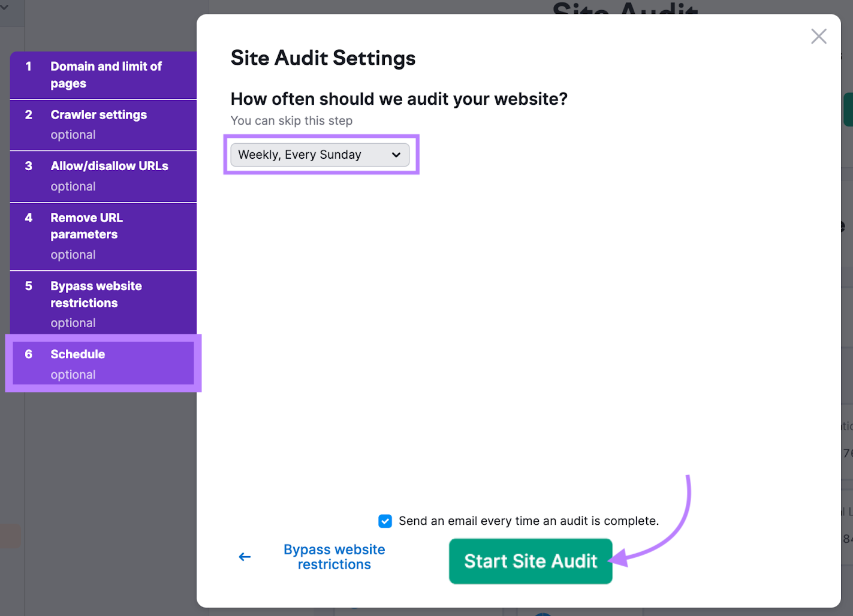Click the Bypass website restrictions link
Screen dimensions: 853x616
pyautogui.click(x=334, y=557)
